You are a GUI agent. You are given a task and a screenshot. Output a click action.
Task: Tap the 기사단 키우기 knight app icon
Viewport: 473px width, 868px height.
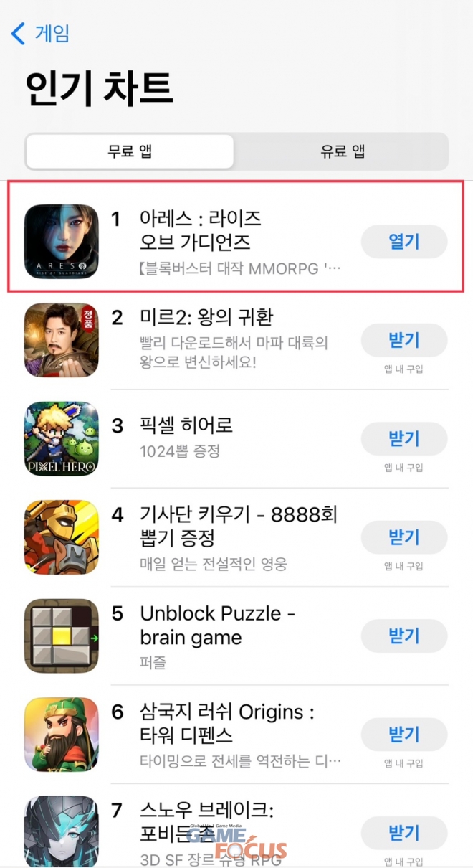click(x=62, y=537)
